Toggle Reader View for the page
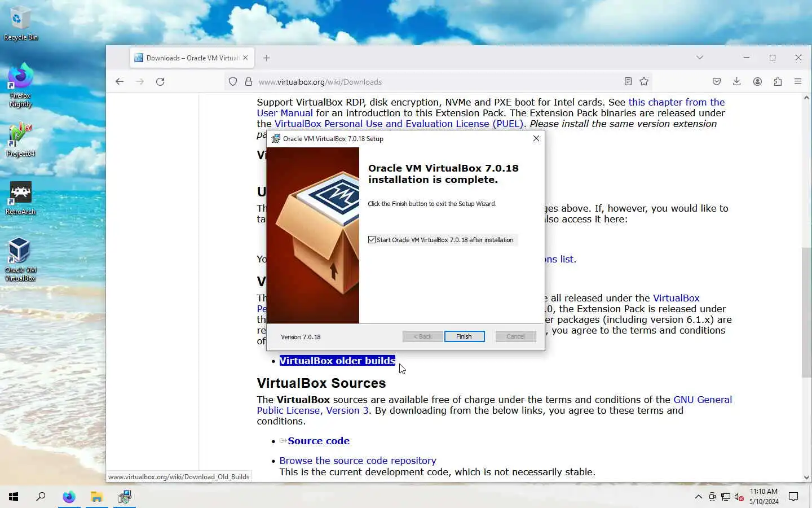Screen dimensions: 812x508 tap(628, 82)
